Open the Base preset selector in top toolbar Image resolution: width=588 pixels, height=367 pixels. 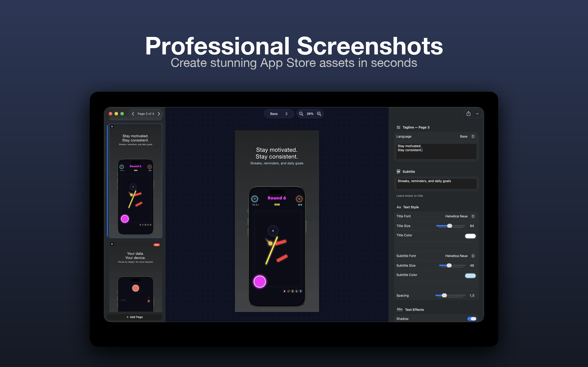[x=279, y=114]
